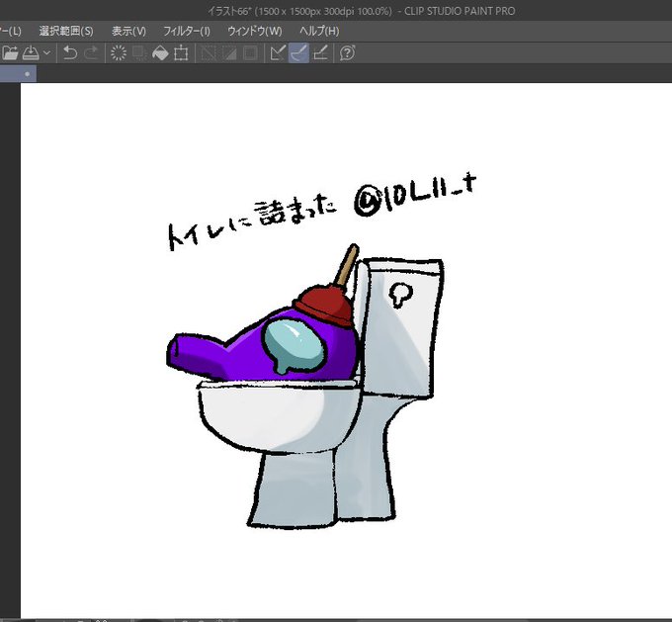The height and width of the screenshot is (622, 672).
Task: Expand the Save options dropdown arrow
Action: [46, 53]
